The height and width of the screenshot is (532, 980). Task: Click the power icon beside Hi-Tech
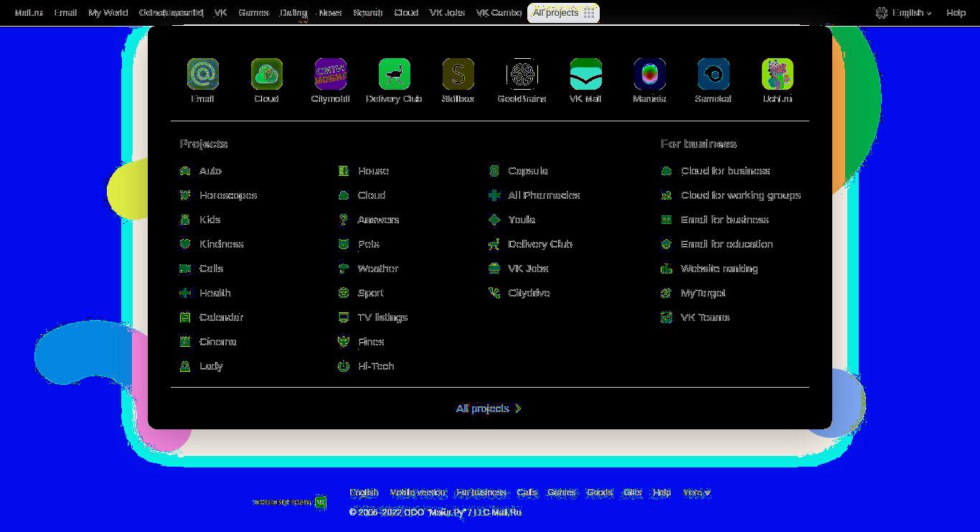coord(344,366)
